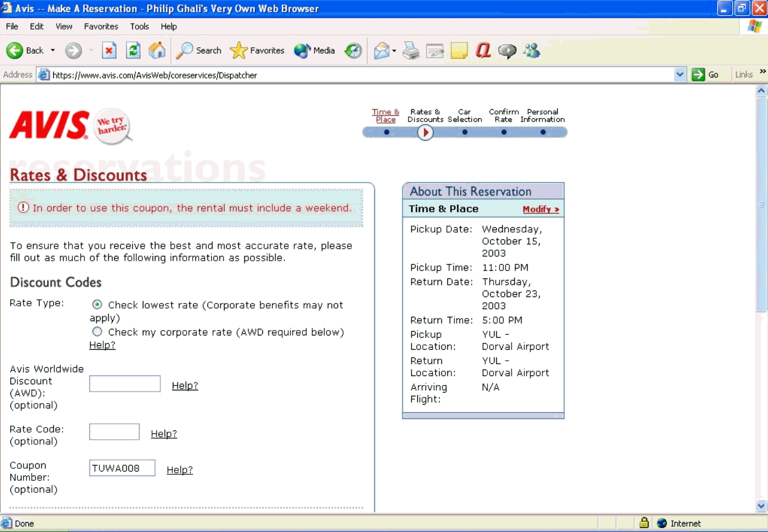Screen dimensions: 768x532
Task: Click the vertical scrollbar down arrow
Action: 761,506
